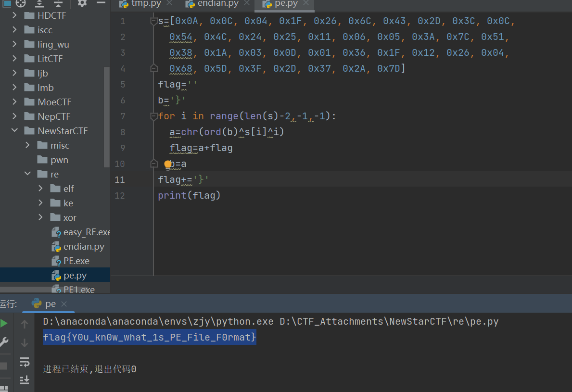Click the quick-fix light bulb on line 10
Screen dimensions: 572x392
pyautogui.click(x=168, y=164)
